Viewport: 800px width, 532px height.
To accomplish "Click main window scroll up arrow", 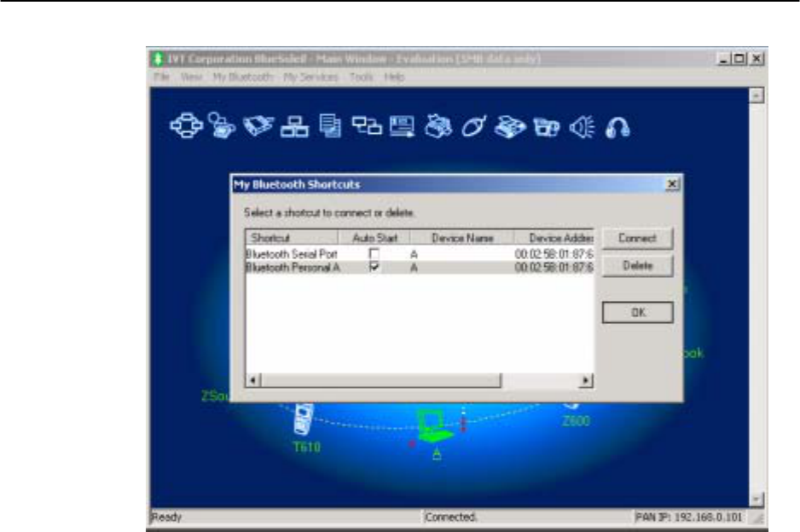I will pos(757,95).
